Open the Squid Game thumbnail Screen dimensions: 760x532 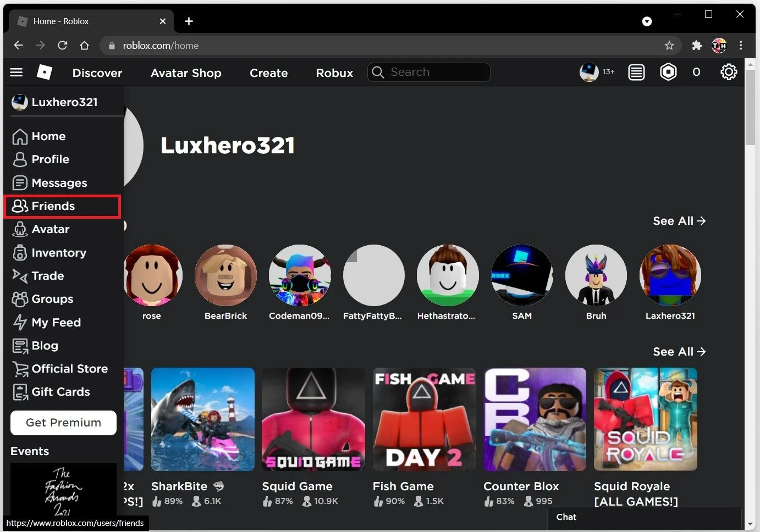(313, 419)
